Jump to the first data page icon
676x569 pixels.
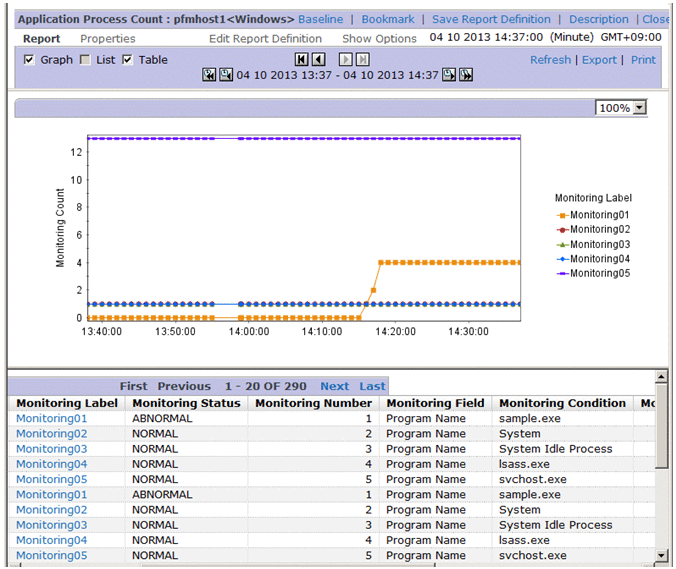302,60
